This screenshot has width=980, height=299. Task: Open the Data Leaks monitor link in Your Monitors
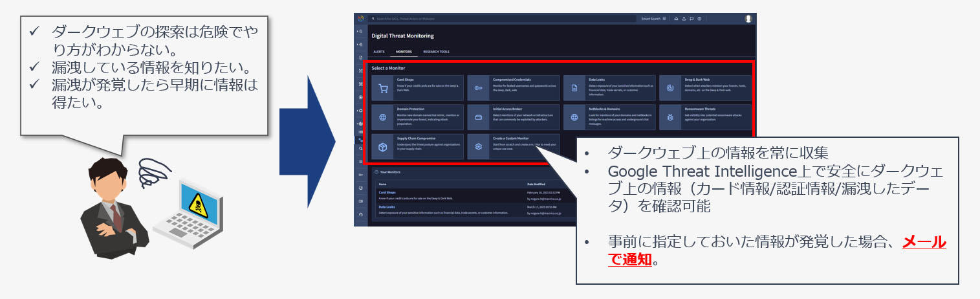387,207
